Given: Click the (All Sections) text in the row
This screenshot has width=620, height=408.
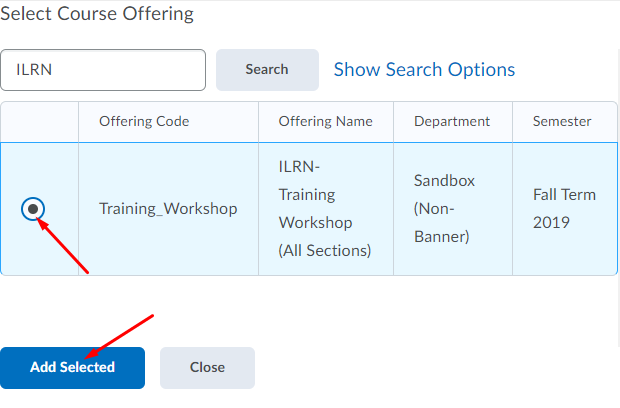Looking at the screenshot, I should pos(325,251).
